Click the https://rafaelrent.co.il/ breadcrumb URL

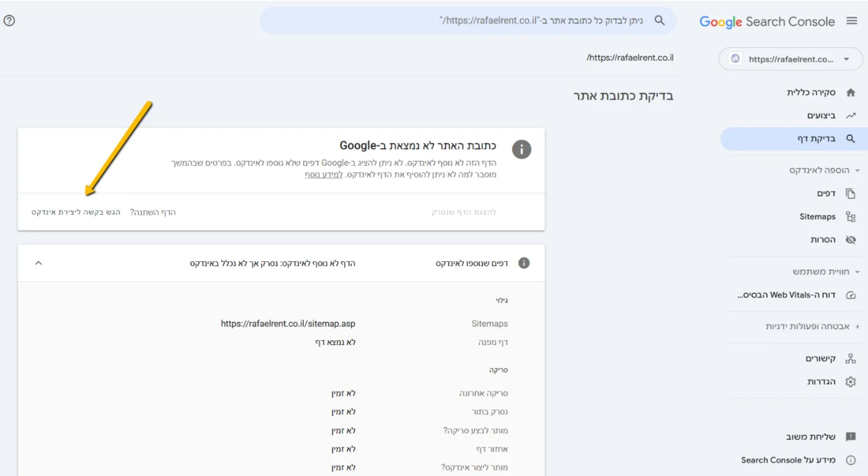(x=630, y=58)
